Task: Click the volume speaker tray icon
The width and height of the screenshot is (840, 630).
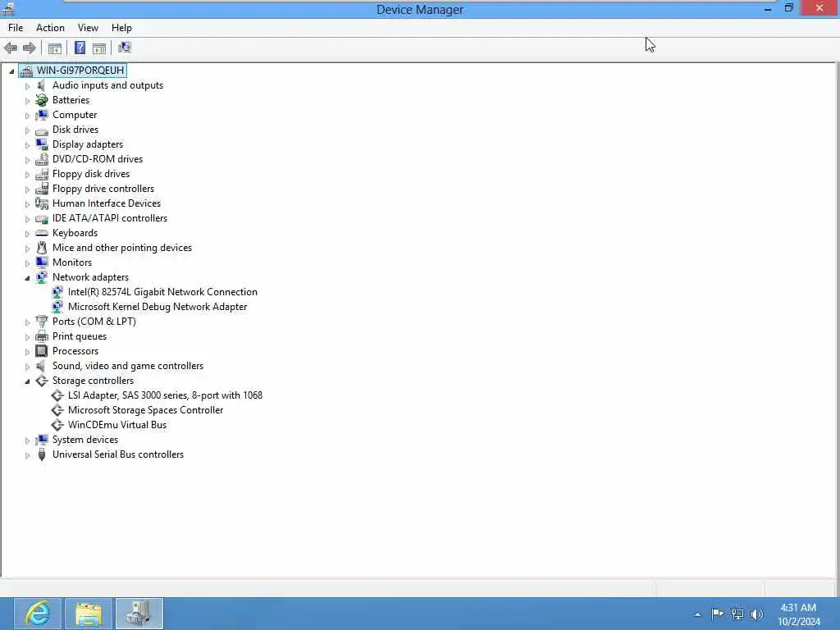Action: tap(757, 614)
